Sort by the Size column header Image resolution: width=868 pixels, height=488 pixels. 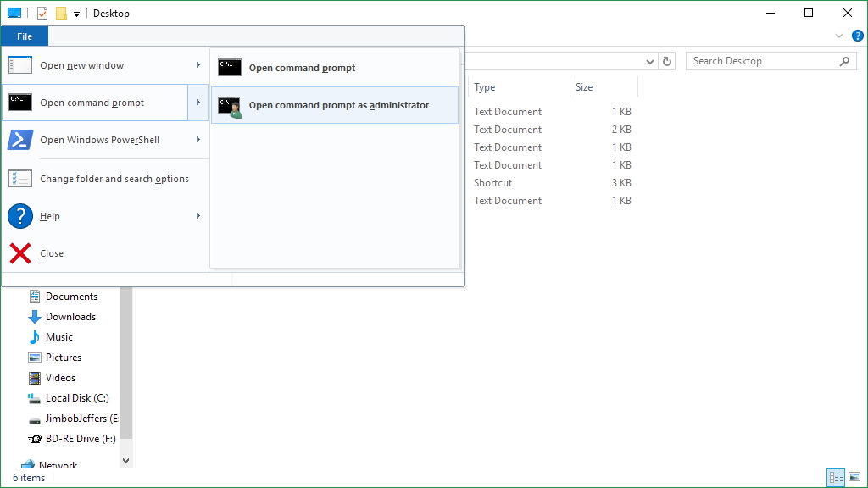tap(604, 87)
